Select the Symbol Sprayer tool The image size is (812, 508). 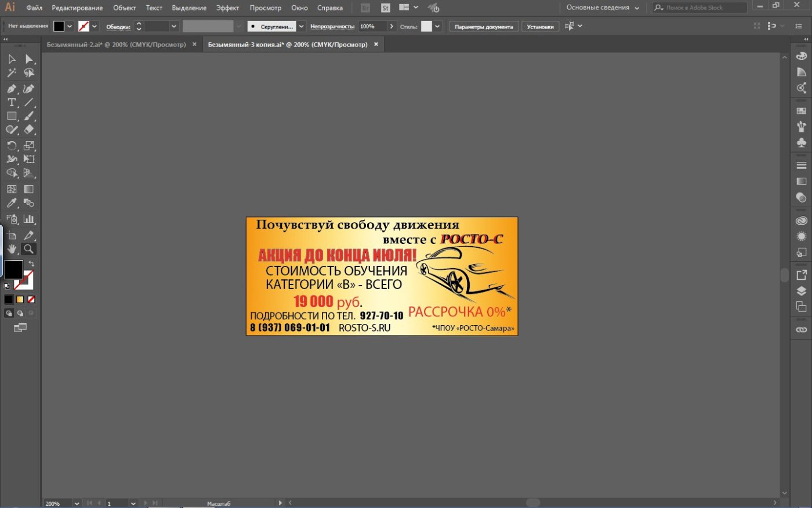click(12, 219)
